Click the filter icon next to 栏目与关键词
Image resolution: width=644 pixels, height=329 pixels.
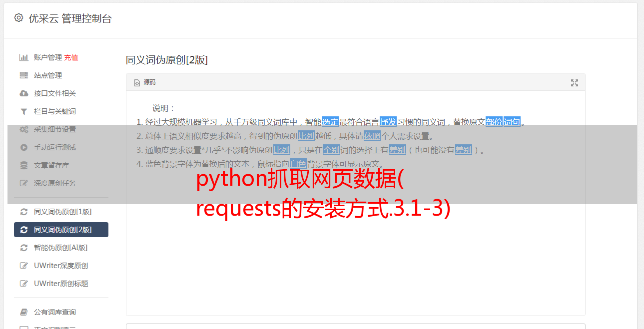(23, 111)
